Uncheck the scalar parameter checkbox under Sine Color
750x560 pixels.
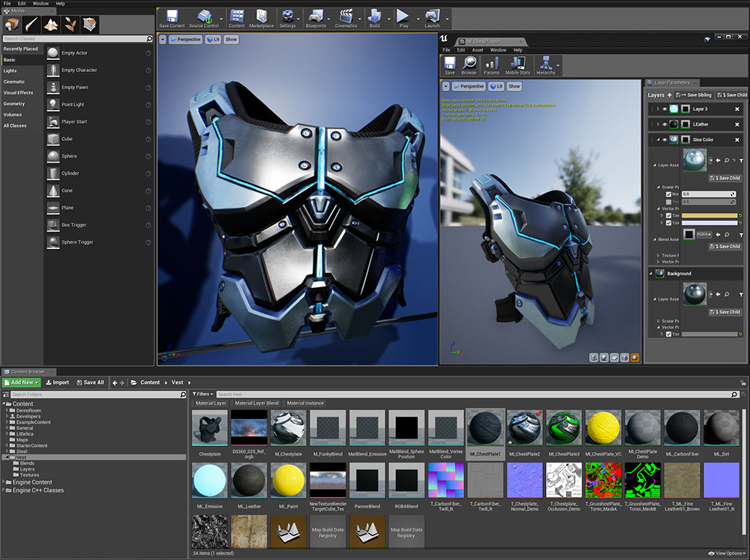point(668,193)
